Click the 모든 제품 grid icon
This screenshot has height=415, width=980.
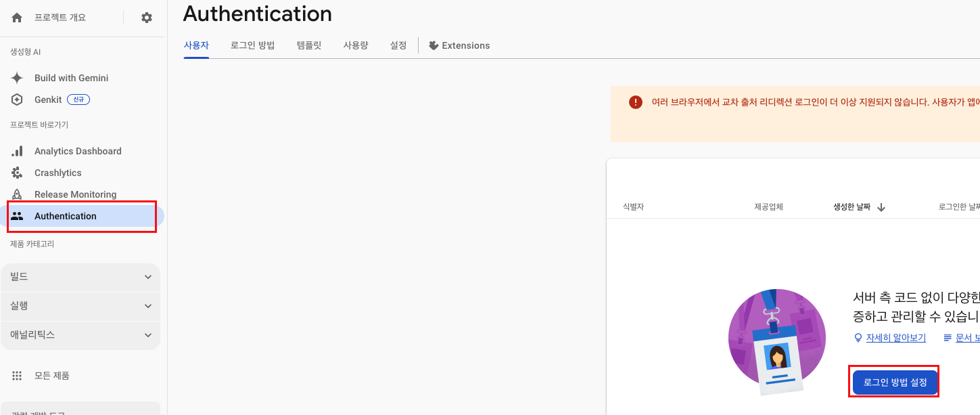(17, 375)
